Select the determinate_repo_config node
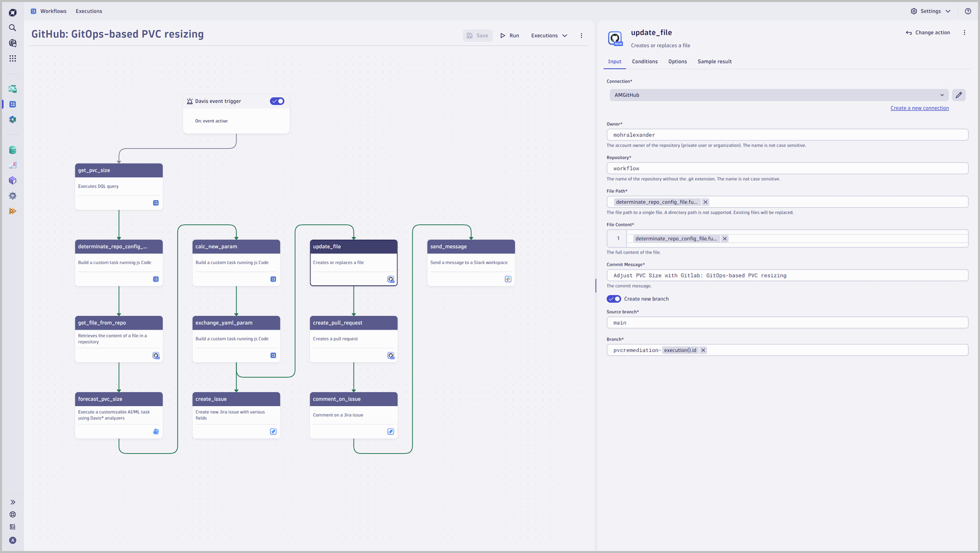 (119, 263)
